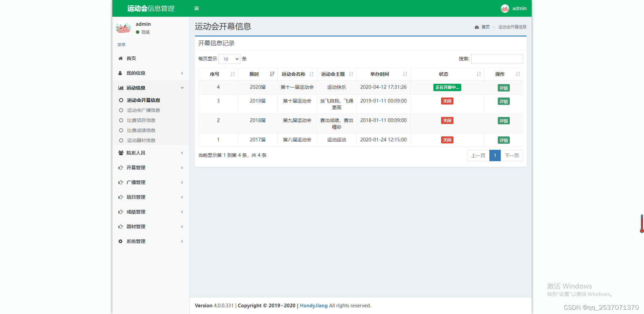Click the 关闭 badge for 2018届
644x314 pixels.
[x=447, y=121]
